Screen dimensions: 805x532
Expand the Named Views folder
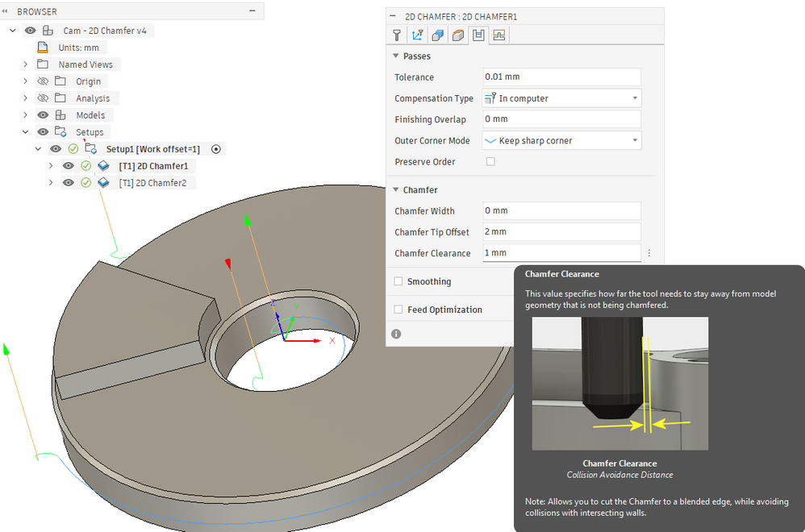coord(25,64)
